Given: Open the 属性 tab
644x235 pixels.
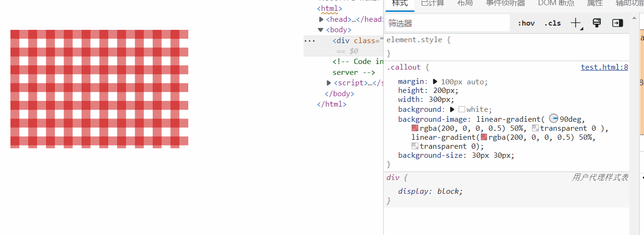Looking at the screenshot, I should 595,3.
